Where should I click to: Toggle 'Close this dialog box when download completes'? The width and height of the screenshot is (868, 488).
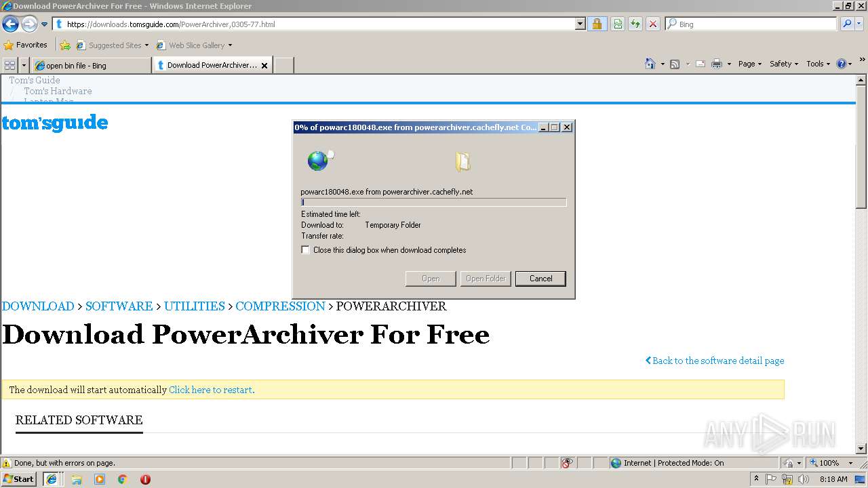point(305,250)
